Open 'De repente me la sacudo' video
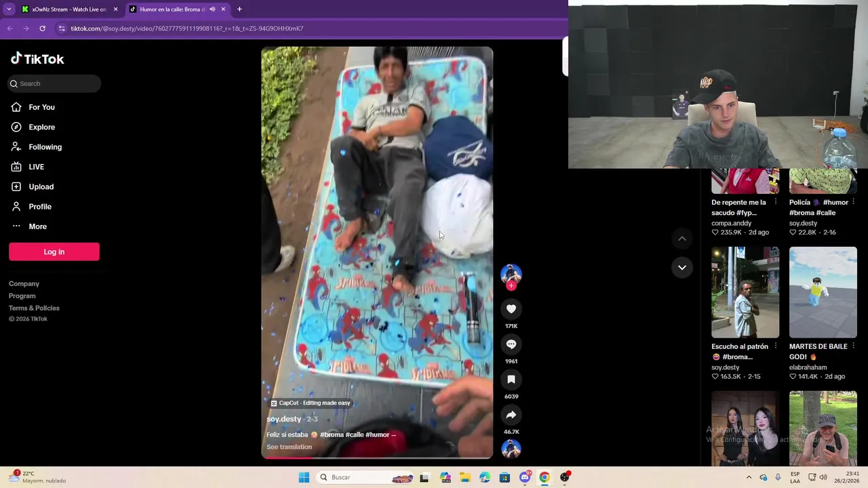Image resolution: width=868 pixels, height=488 pixels. (x=738, y=207)
